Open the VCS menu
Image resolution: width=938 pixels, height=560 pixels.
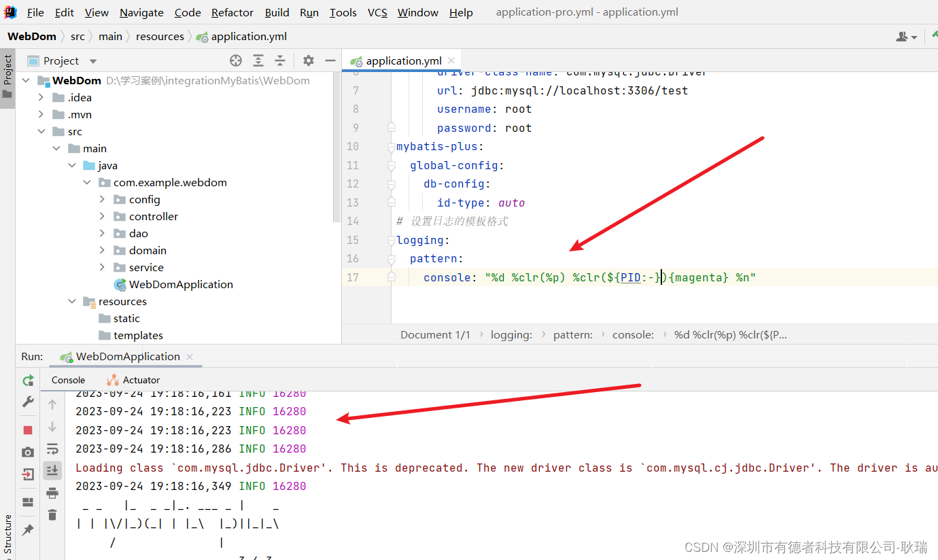(x=377, y=12)
